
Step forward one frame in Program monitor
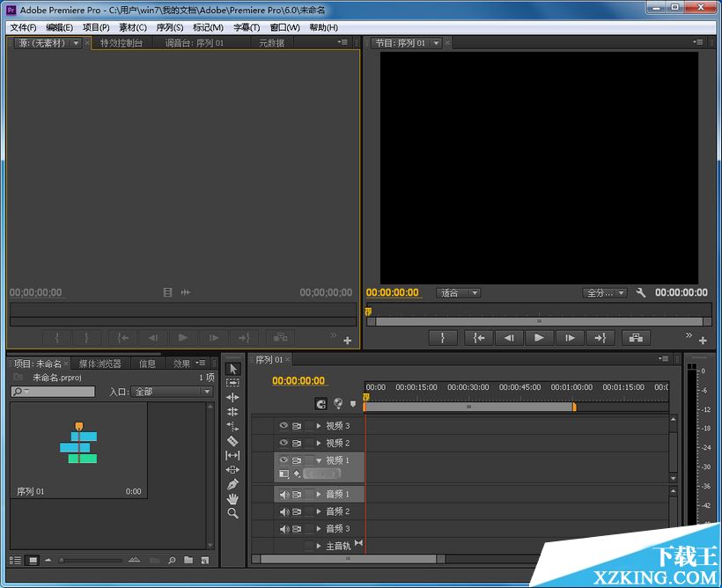click(570, 338)
